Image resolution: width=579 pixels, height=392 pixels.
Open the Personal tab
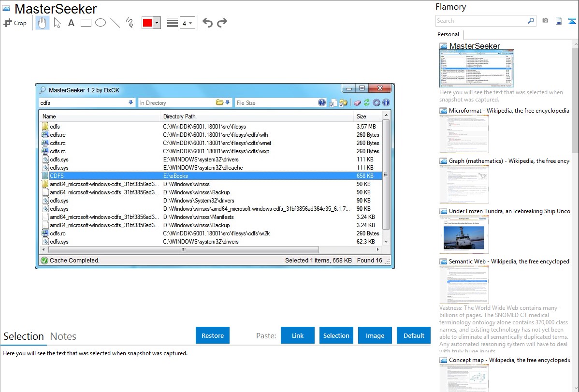click(448, 34)
